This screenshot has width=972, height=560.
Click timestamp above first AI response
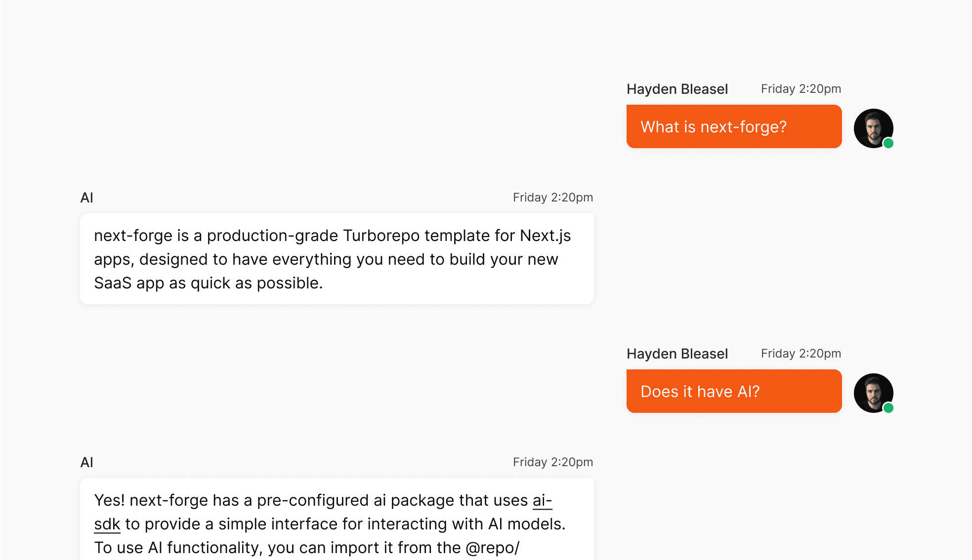(x=552, y=198)
